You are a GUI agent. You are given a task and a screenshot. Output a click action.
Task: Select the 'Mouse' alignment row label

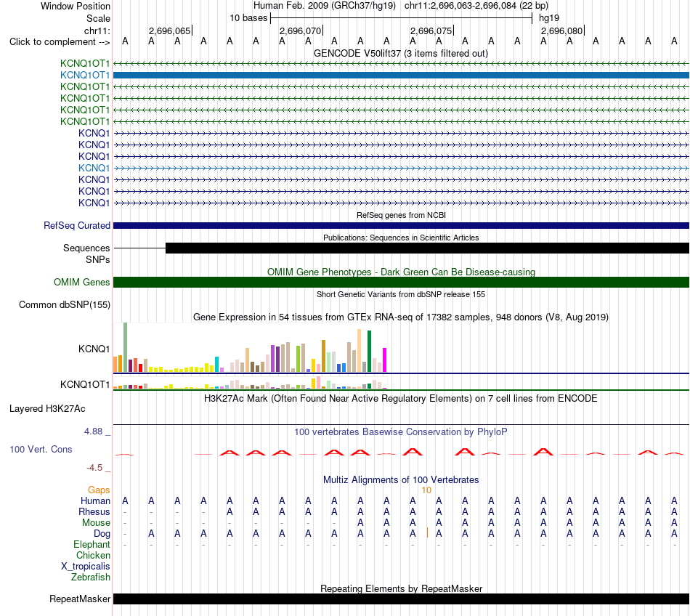point(96,523)
